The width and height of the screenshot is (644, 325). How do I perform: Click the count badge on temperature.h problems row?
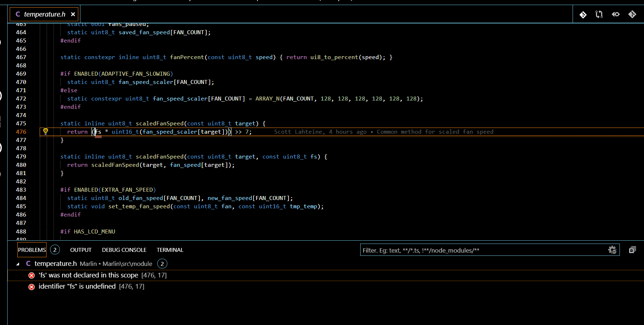pos(162,264)
